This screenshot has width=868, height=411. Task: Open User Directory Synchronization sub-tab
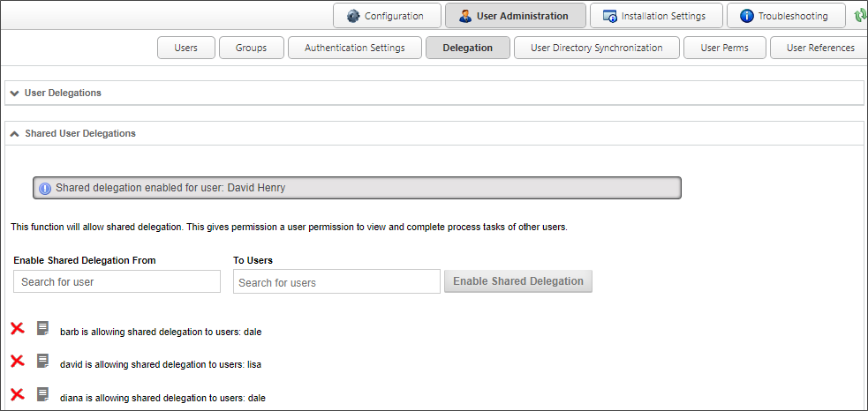[x=596, y=48]
